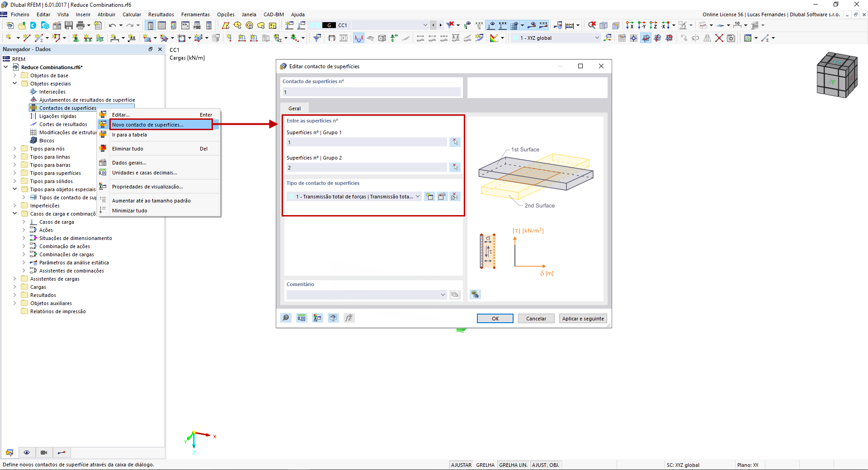Click the print toolbar icon
Viewport: 868px width, 470px height.
click(x=80, y=25)
